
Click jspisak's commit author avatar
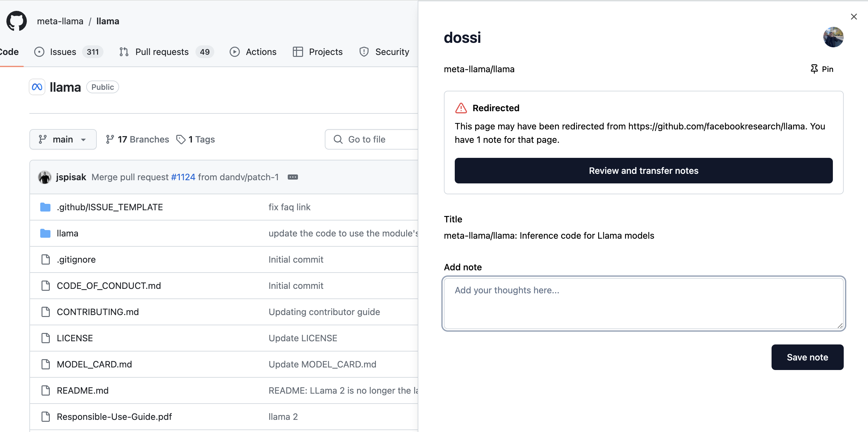pos(44,177)
